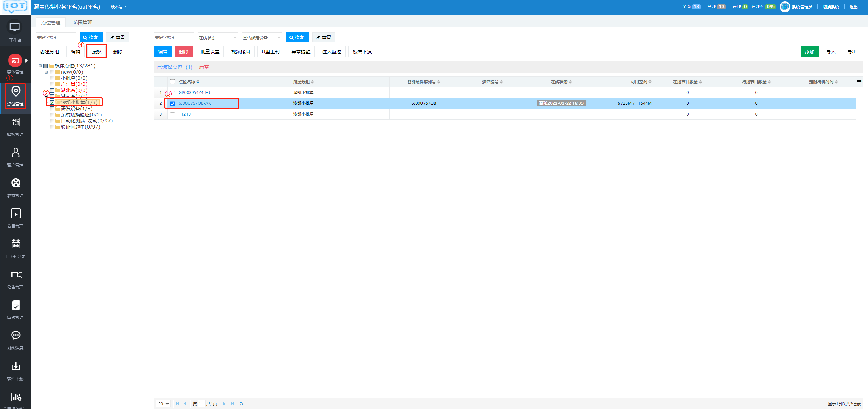Image resolution: width=868 pixels, height=409 pixels.
Task: Expand the new(0/0) tree node
Action: click(x=46, y=72)
